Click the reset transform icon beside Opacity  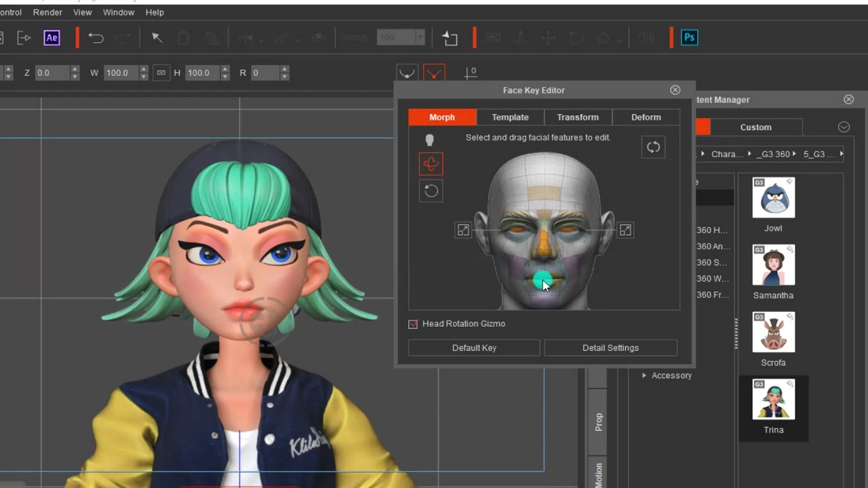click(x=450, y=38)
